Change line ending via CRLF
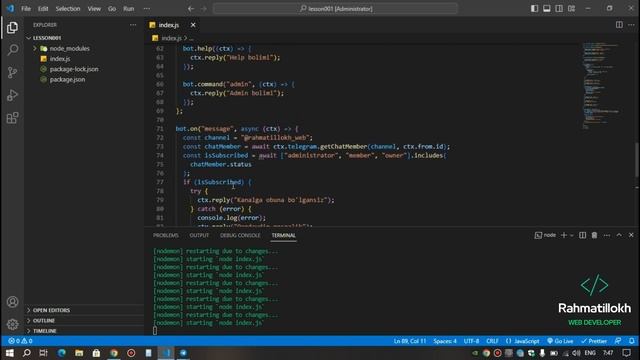Viewport: 640px width, 360px height. point(492,341)
